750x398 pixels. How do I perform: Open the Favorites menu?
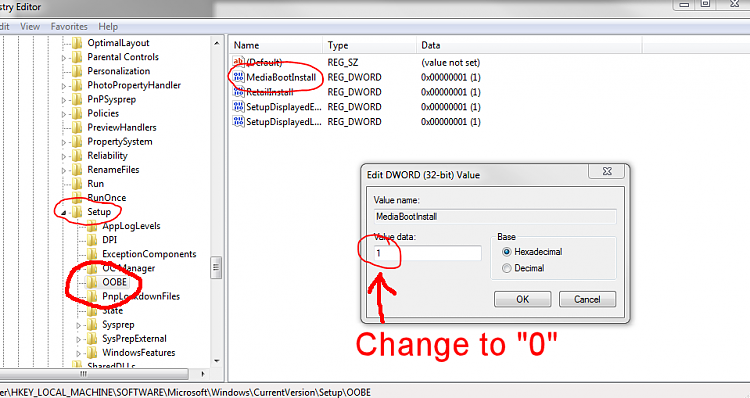pyautogui.click(x=69, y=27)
